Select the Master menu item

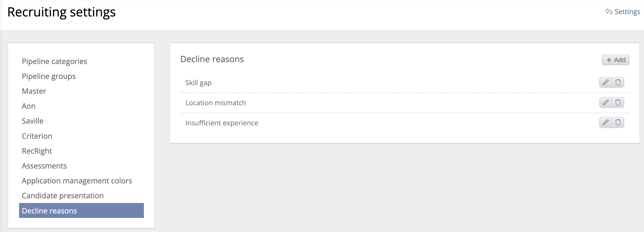[34, 91]
